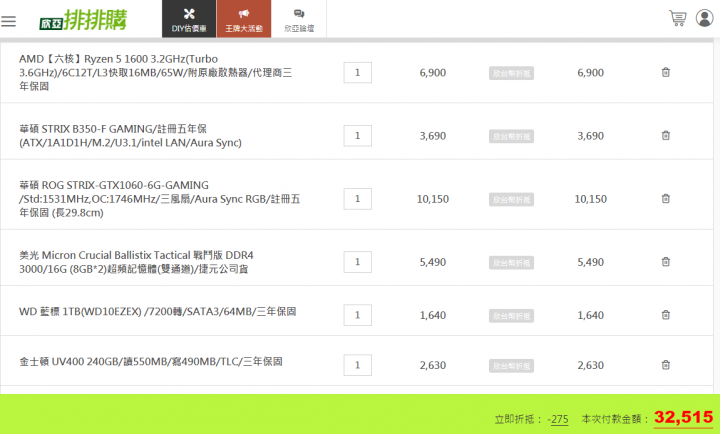Select the AMD Ryzen 5 1600 product name
Screen dimensions: 720x434
[x=156, y=73]
